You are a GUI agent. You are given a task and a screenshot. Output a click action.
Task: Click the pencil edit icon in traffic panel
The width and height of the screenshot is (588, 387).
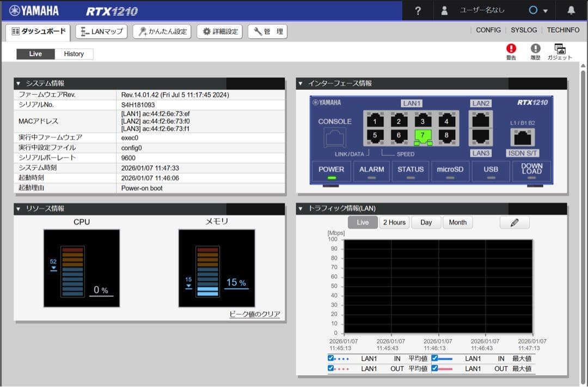514,222
